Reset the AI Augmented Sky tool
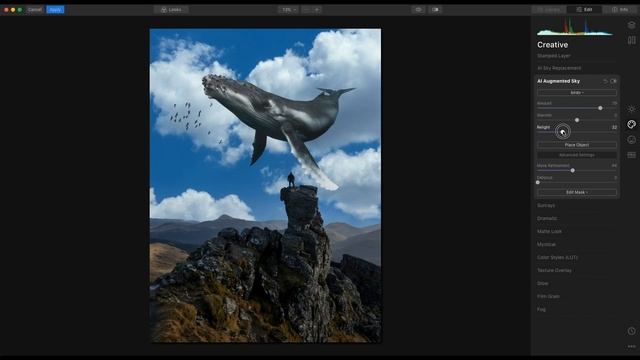Image resolution: width=640 pixels, height=360 pixels. coord(605,81)
